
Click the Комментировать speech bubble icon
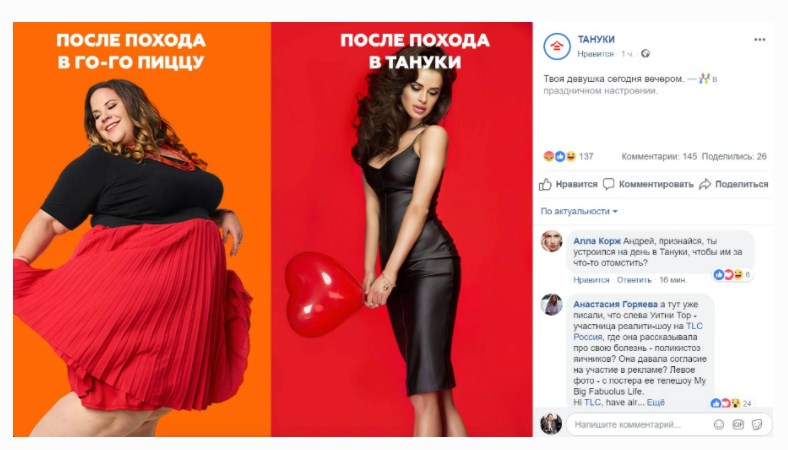tap(609, 184)
